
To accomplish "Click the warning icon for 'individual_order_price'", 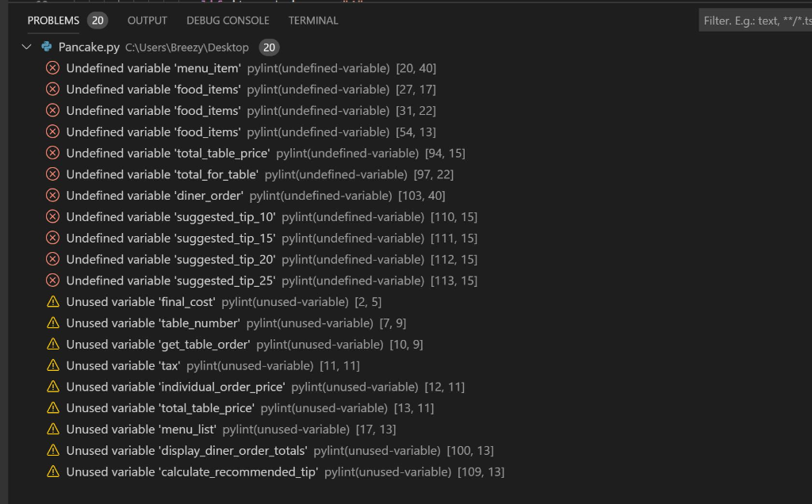I will click(x=52, y=386).
